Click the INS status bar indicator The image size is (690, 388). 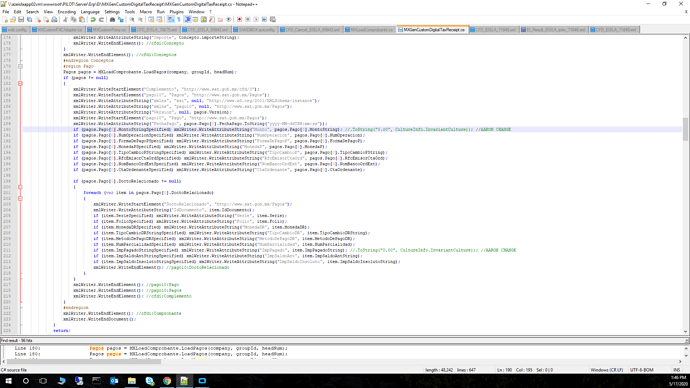point(677,370)
